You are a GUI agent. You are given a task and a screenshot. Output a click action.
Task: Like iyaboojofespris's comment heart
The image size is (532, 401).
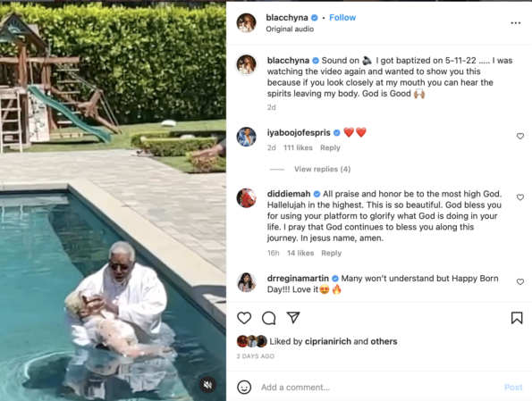point(520,137)
